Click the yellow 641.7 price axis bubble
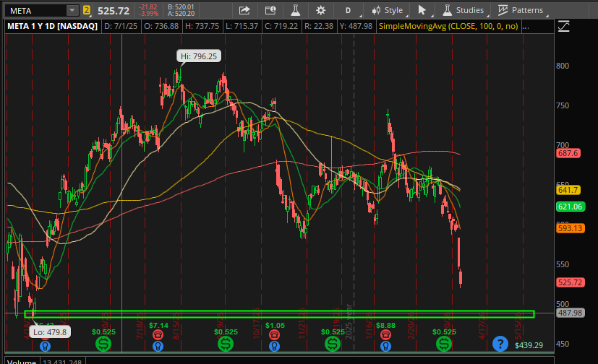The image size is (598, 364). click(x=568, y=190)
